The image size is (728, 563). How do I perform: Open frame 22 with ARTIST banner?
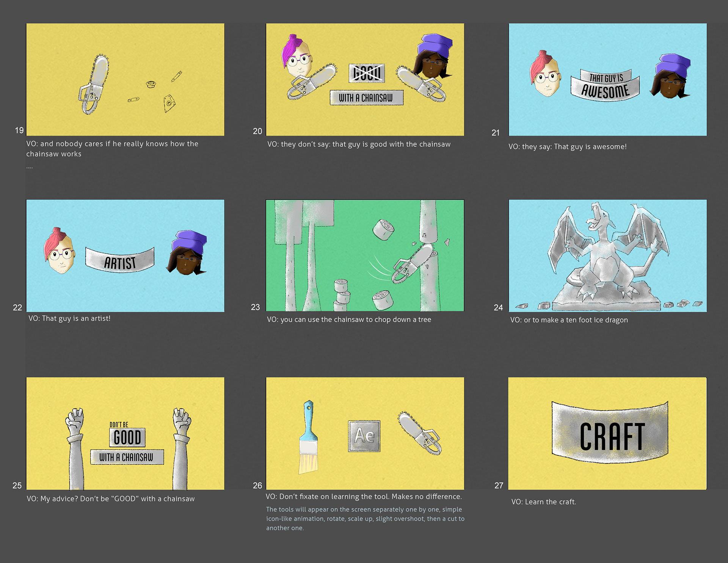[x=125, y=256]
